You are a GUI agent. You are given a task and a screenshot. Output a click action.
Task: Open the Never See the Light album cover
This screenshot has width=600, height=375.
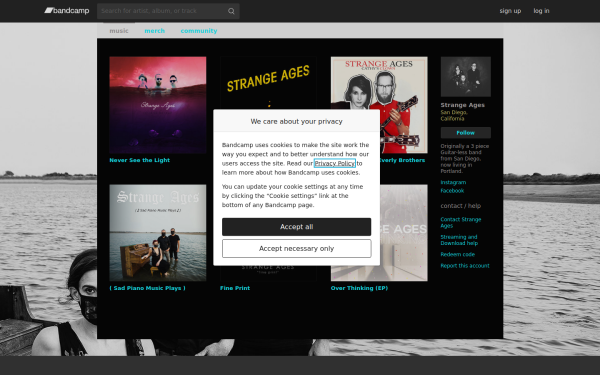(x=158, y=105)
